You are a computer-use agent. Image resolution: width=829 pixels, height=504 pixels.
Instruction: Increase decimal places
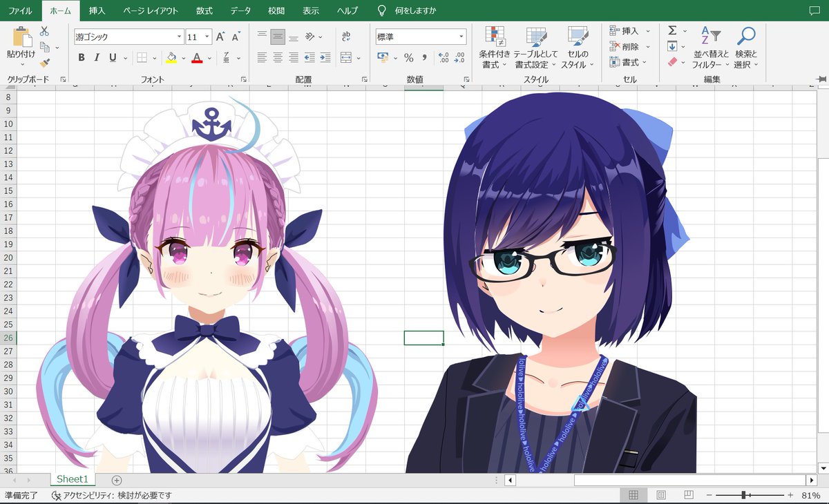444,57
